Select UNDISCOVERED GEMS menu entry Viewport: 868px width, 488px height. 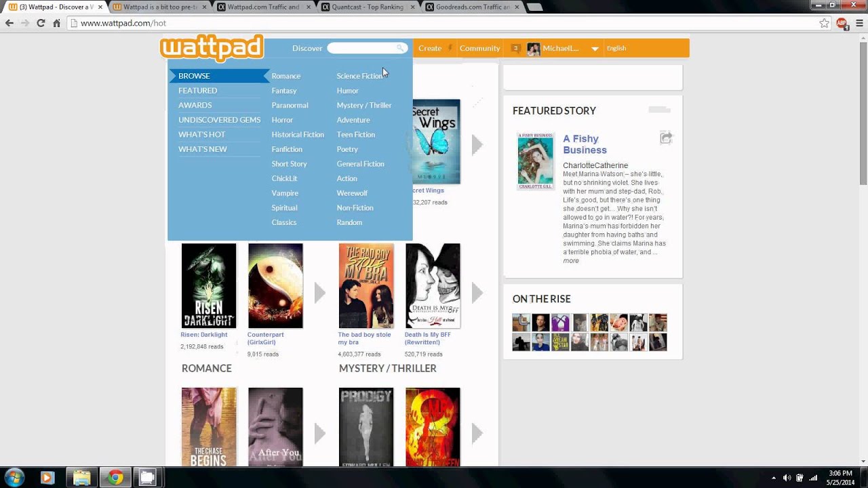click(x=219, y=120)
